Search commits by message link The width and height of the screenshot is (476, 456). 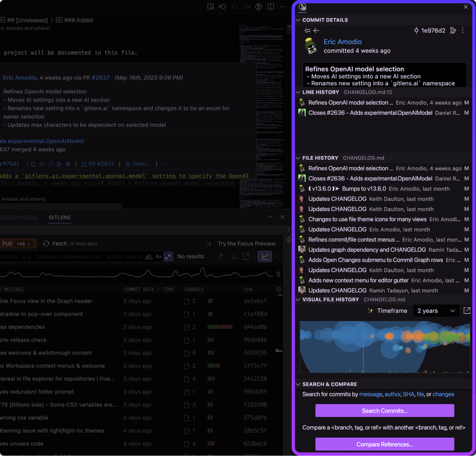tap(371, 394)
